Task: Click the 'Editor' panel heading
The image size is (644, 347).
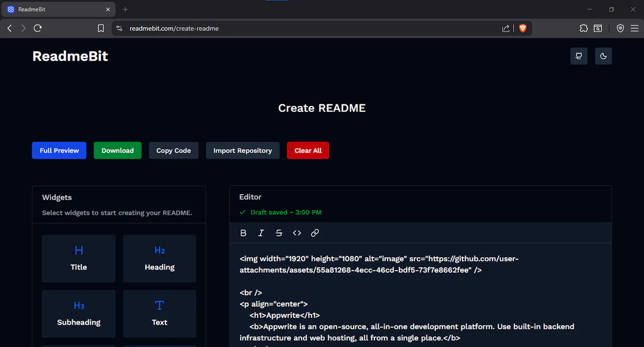Action: [x=250, y=197]
